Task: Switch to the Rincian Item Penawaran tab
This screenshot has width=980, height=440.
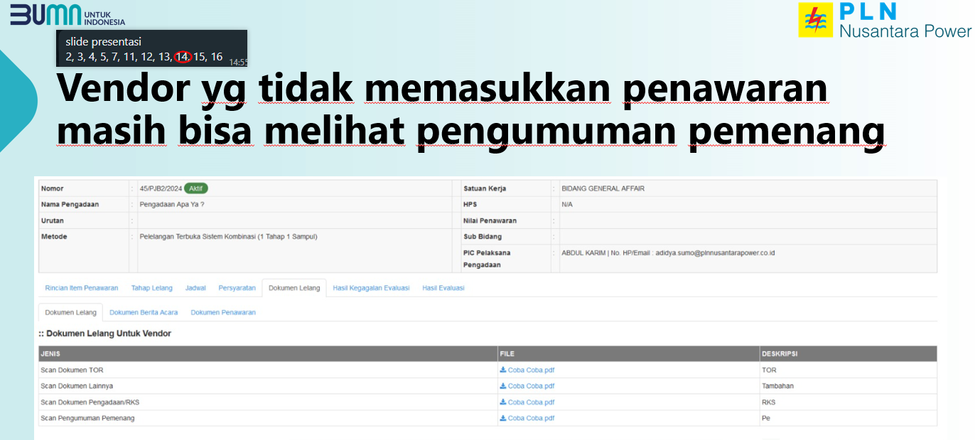Action: [x=82, y=288]
